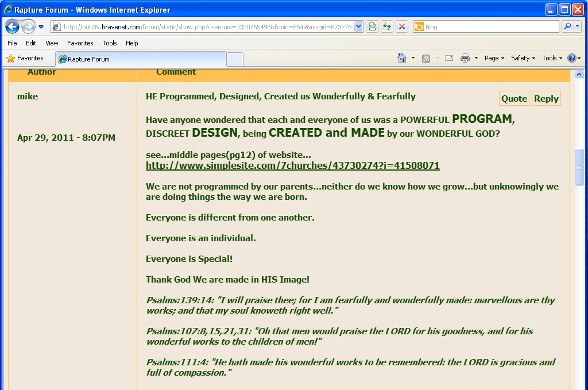Viewport: 588px width, 390px height.
Task: Refresh the page with green arrows icon
Action: tap(387, 26)
